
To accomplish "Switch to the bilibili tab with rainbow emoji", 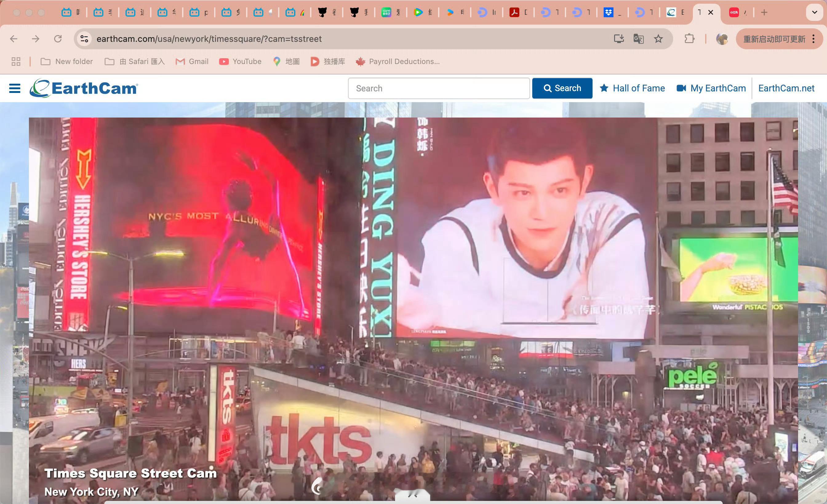I will click(295, 12).
